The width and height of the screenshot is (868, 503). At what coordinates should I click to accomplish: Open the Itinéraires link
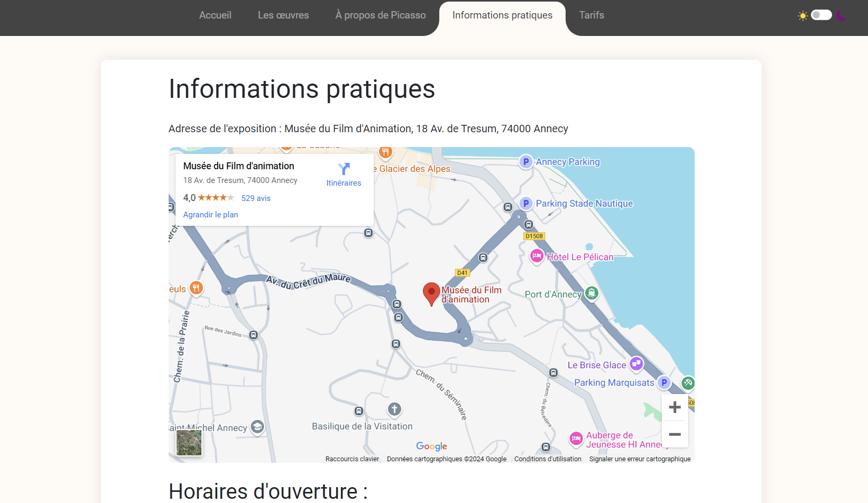click(x=344, y=183)
